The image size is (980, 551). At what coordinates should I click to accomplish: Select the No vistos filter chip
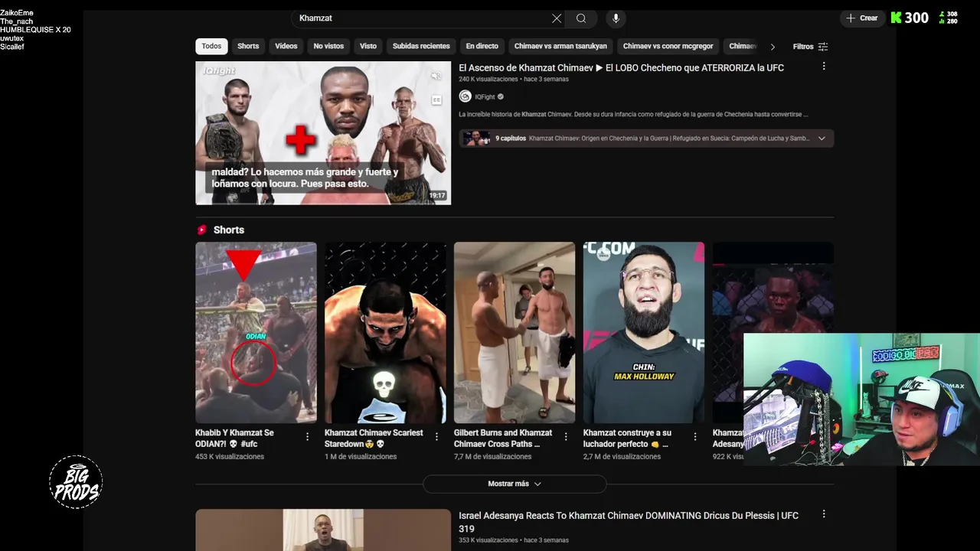point(328,46)
